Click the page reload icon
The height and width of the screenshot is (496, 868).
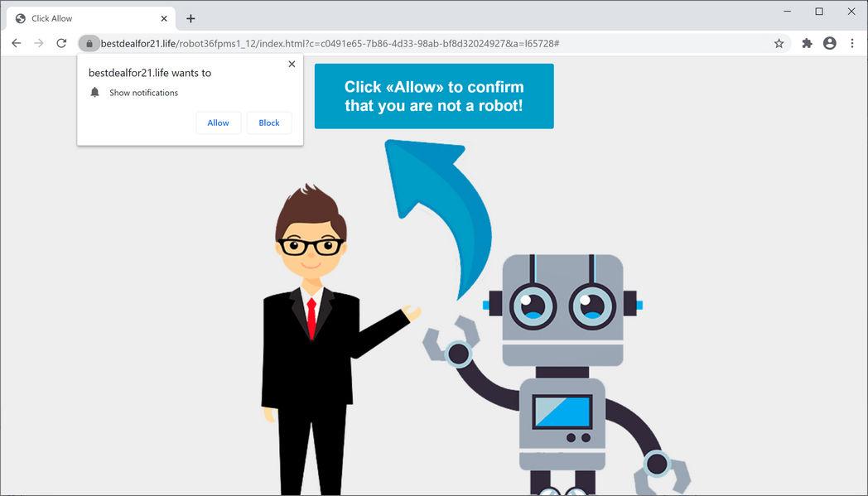(60, 43)
